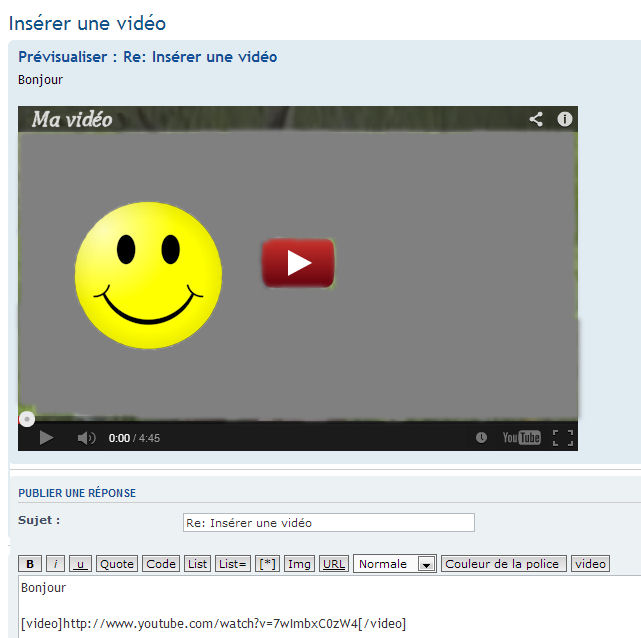Enter fullscreen mode in video player

563,438
